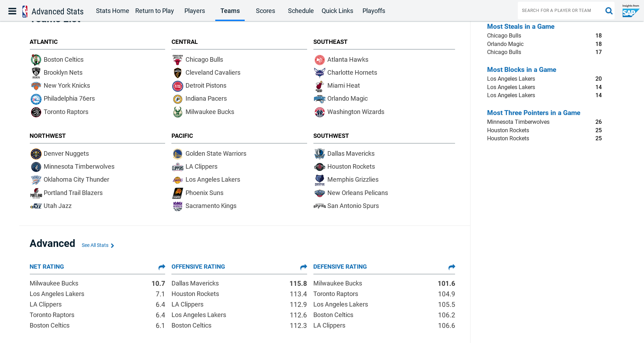The height and width of the screenshot is (343, 644).
Task: Click the Dallas Mavericks logo
Action: click(319, 154)
